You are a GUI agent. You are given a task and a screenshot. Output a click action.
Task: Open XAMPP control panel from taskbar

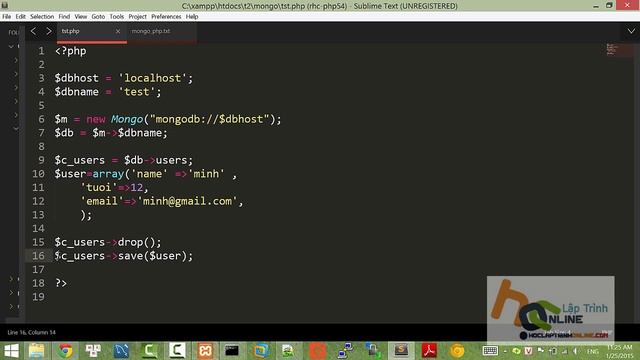(x=205, y=351)
